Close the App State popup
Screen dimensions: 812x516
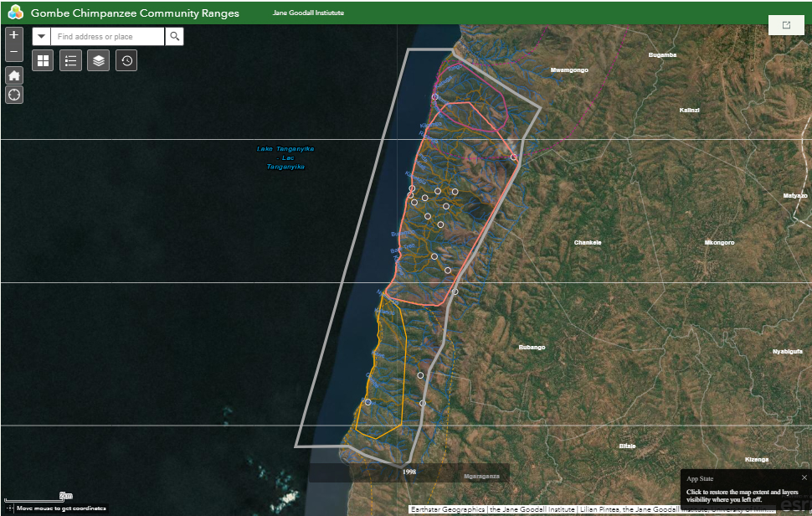(804, 477)
